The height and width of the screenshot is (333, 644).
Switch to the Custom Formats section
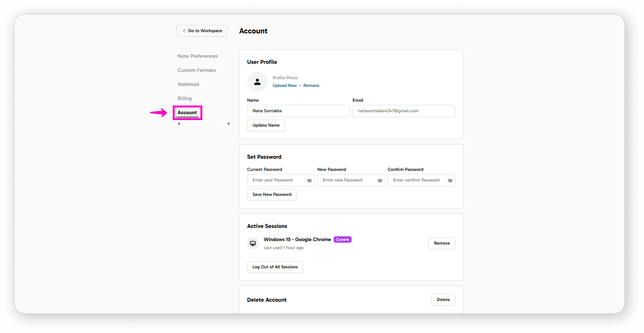[x=196, y=70]
